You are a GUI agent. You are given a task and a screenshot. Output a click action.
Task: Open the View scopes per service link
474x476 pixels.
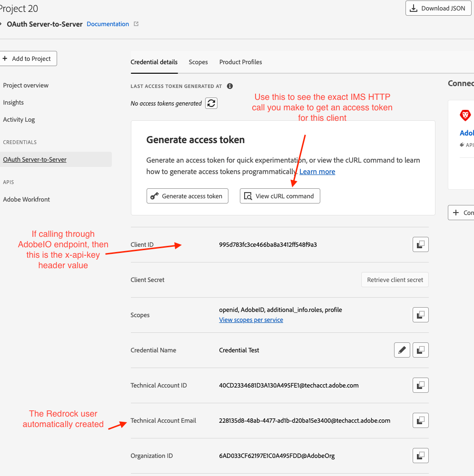point(251,320)
